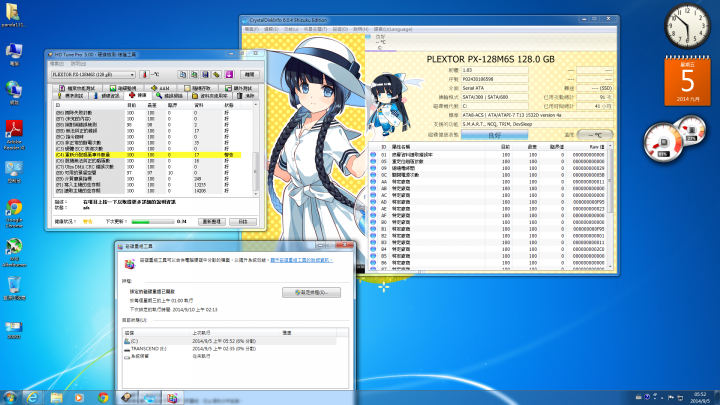Click the Exit button in HD Tune toolbar

click(249, 74)
